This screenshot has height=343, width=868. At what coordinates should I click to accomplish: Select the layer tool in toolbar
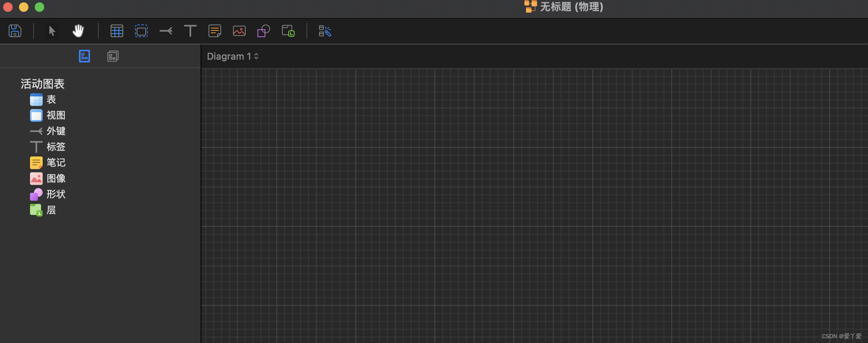(288, 31)
